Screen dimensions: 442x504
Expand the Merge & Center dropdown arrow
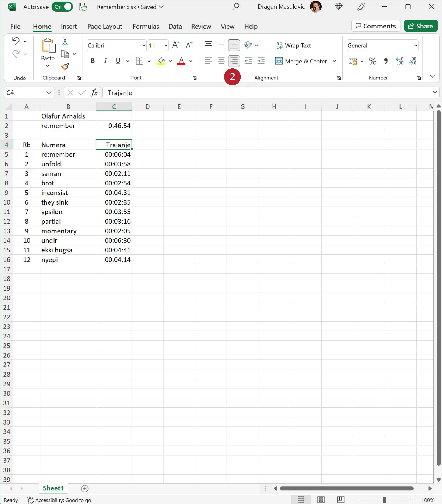(x=334, y=61)
